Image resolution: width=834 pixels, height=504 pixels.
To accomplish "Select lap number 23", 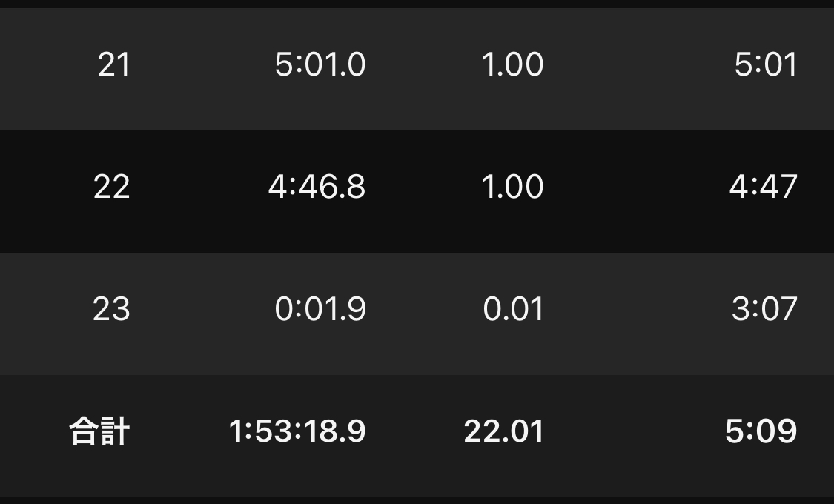I will (111, 309).
